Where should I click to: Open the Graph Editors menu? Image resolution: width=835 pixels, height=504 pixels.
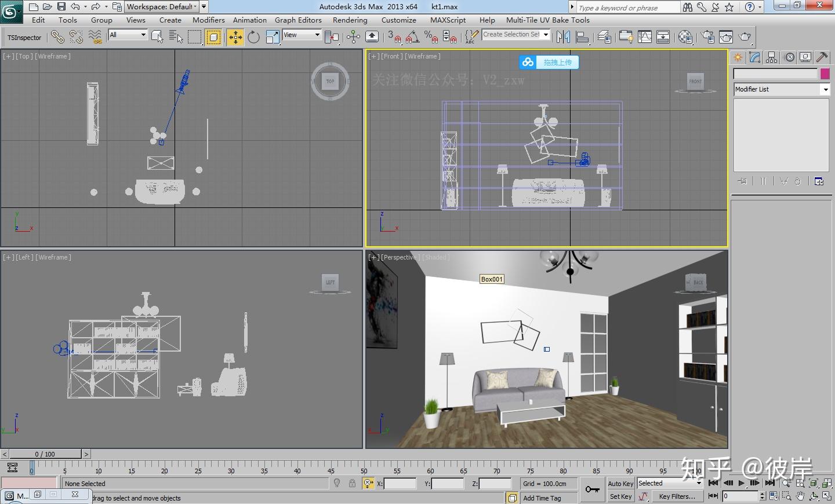[298, 20]
